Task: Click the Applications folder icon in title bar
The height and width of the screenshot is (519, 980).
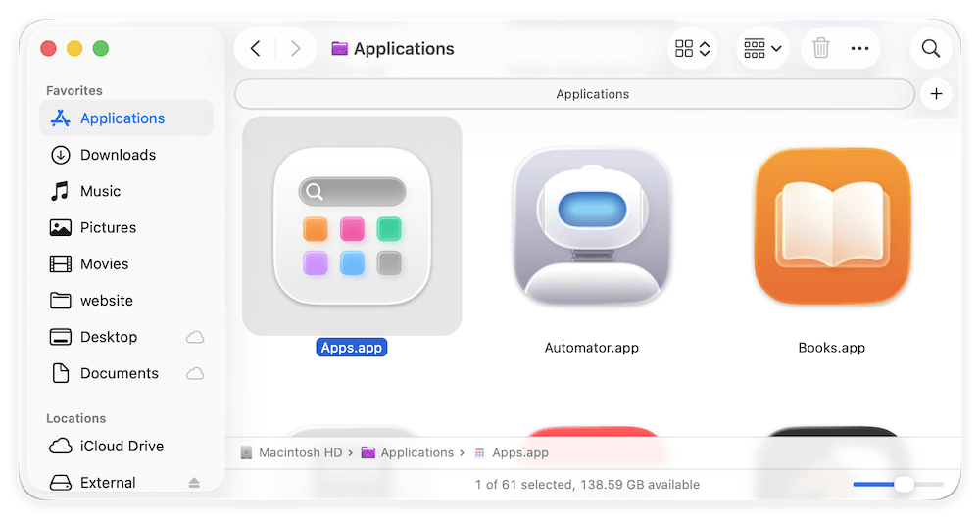Action: coord(339,48)
